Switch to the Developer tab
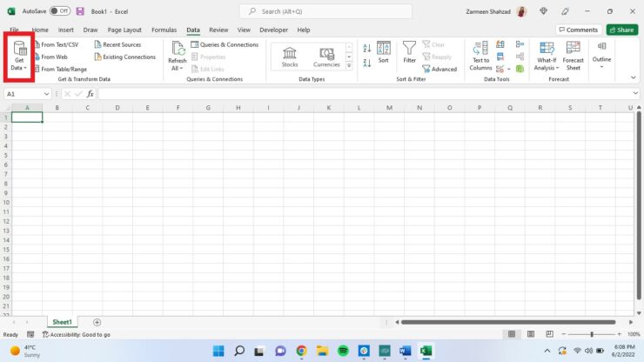This screenshot has height=362, width=644. tap(273, 30)
